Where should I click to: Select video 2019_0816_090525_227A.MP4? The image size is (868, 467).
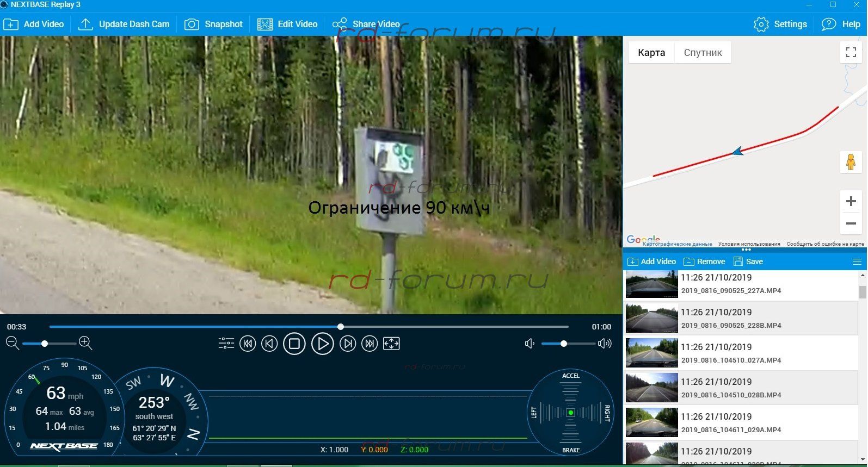(741, 284)
